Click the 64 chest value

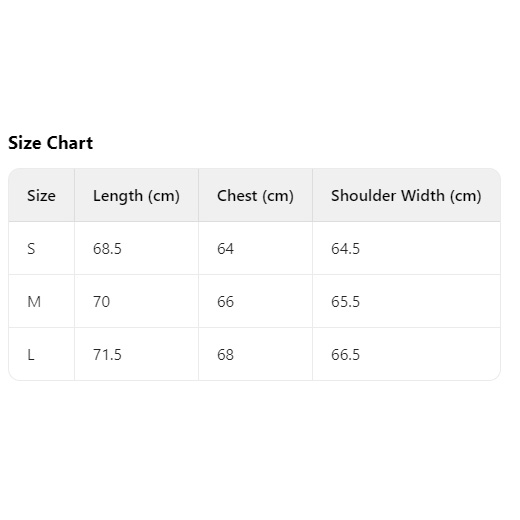(225, 249)
